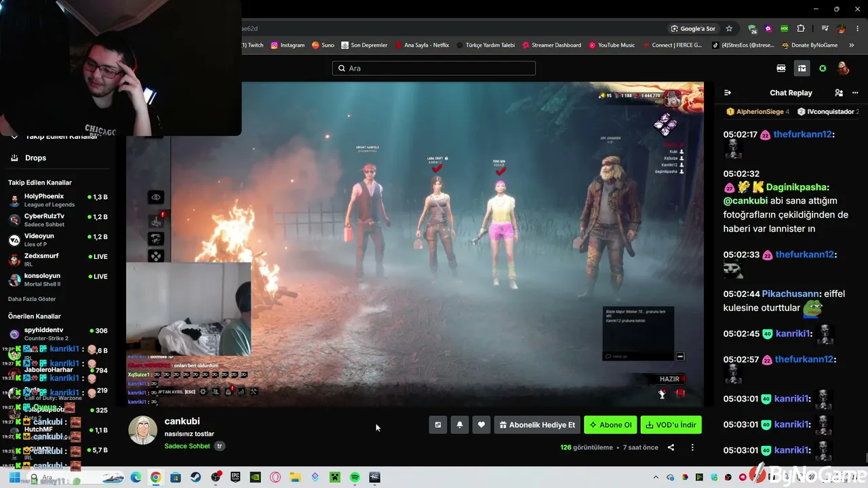Image resolution: width=868 pixels, height=488 pixels.
Task: Open Spotify from the taskbar
Action: pyautogui.click(x=355, y=478)
